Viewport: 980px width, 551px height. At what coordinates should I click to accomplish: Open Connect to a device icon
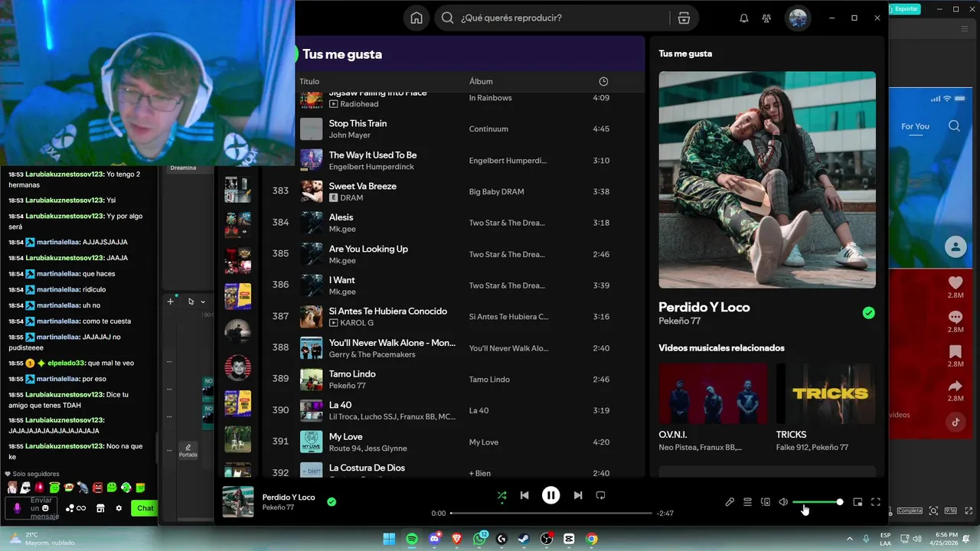tap(766, 502)
